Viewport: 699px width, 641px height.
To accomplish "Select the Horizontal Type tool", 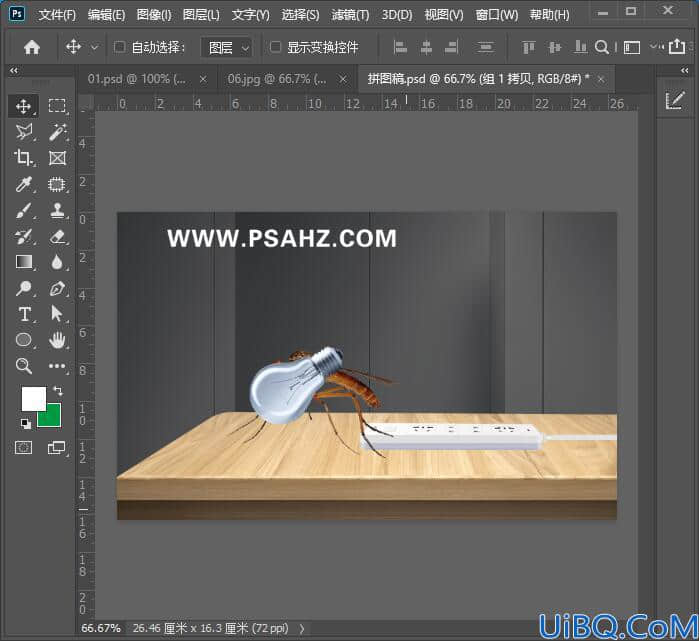I will pyautogui.click(x=23, y=314).
